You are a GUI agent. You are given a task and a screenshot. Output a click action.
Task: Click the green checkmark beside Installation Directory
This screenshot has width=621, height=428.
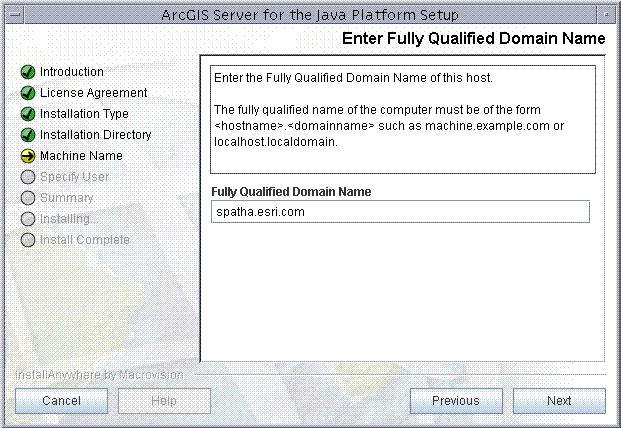click(28, 135)
